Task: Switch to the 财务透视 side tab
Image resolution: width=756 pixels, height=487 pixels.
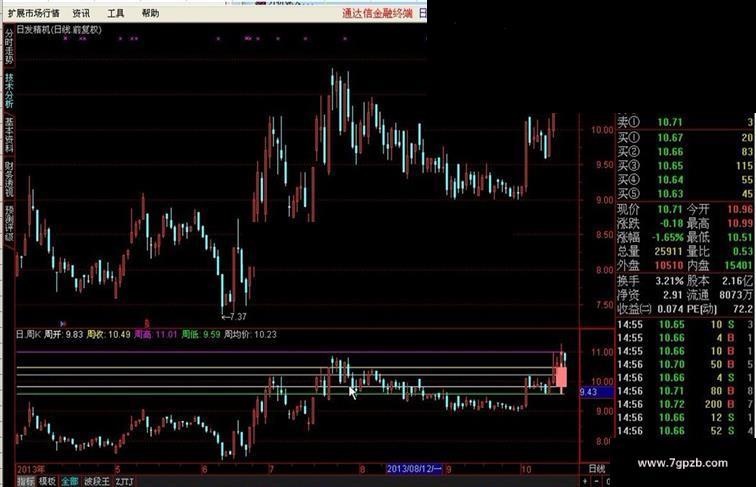Action: pos(9,179)
